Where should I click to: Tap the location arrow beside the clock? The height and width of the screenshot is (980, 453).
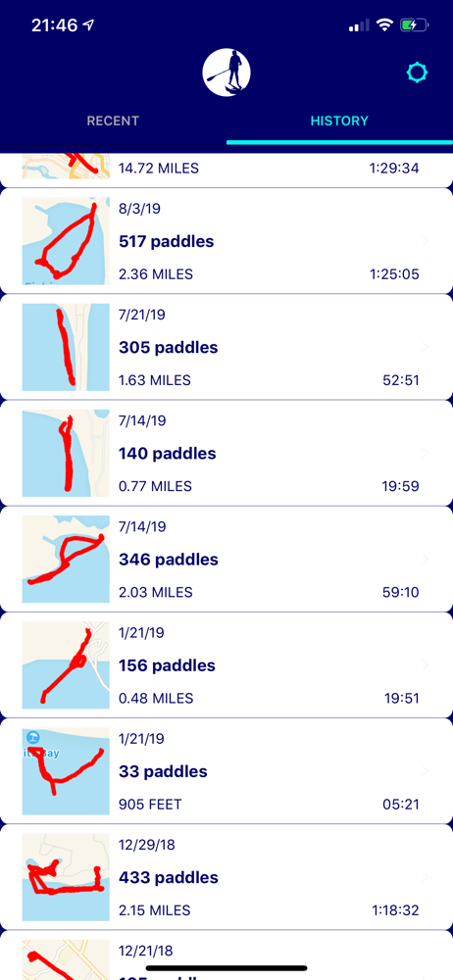coord(89,25)
